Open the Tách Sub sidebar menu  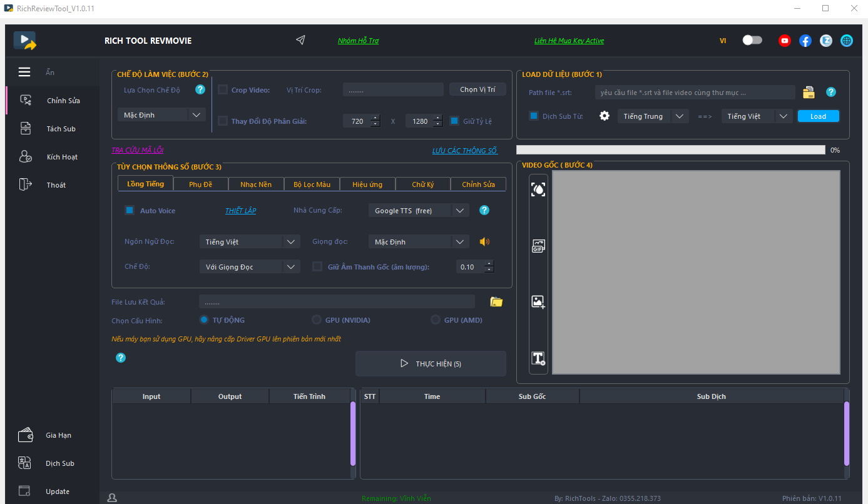(x=61, y=129)
